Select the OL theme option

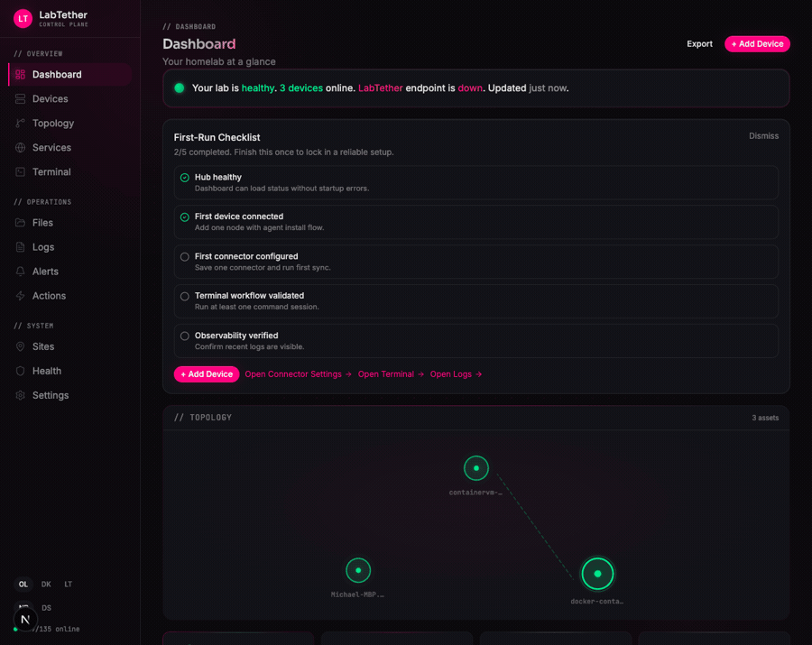click(23, 584)
